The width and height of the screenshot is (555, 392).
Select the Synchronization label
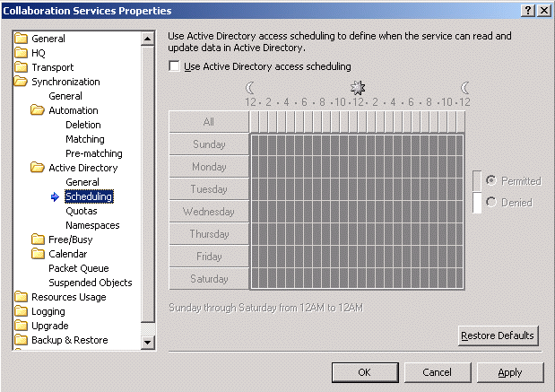[65, 82]
